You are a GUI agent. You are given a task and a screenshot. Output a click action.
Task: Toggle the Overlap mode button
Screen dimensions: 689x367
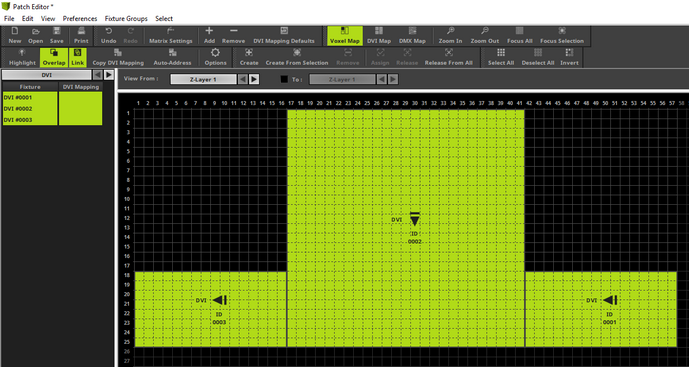54,58
